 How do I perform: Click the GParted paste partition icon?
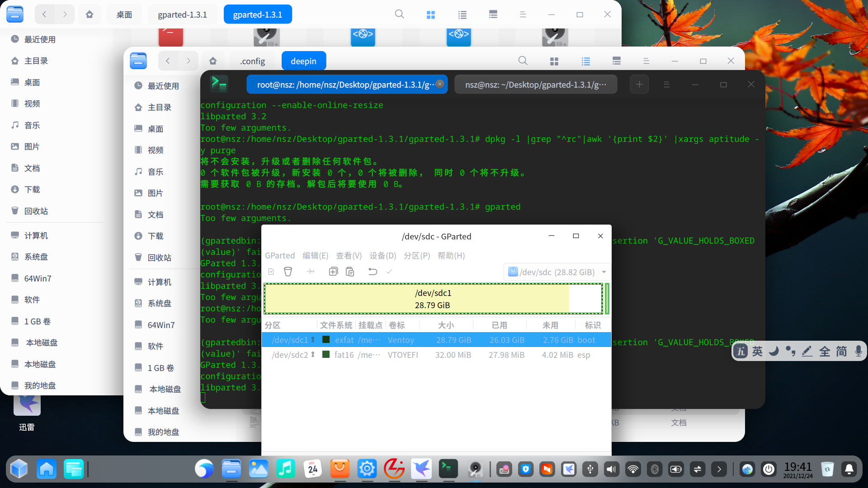pos(350,272)
